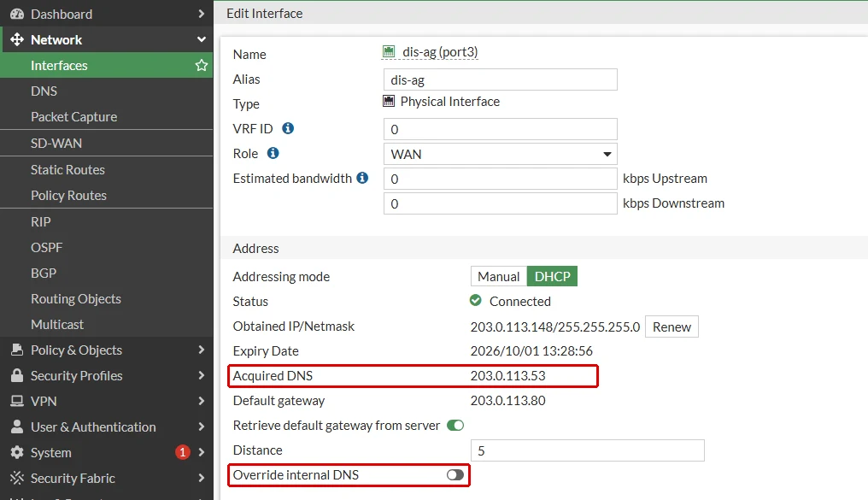Click the User & Authentication person icon

17,426
